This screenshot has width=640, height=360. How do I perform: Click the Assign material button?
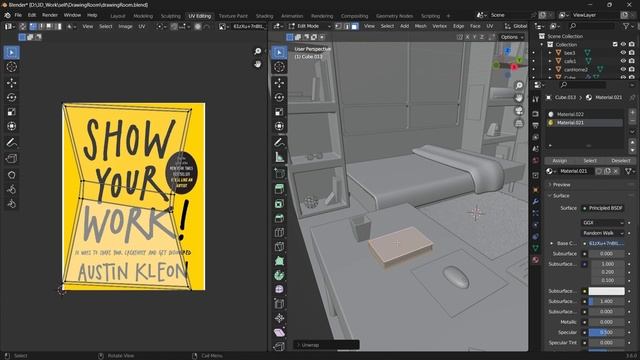[x=560, y=161]
